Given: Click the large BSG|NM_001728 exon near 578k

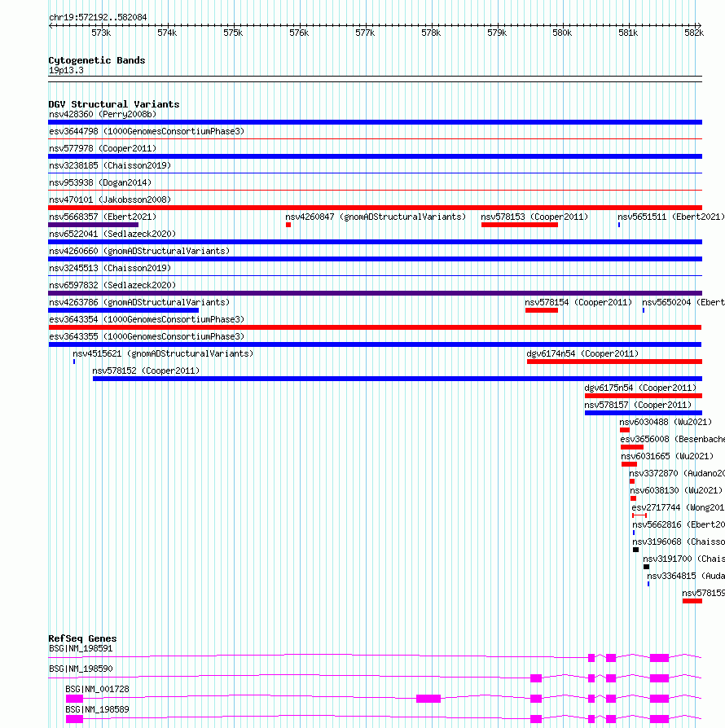Looking at the screenshot, I should pos(428,699).
